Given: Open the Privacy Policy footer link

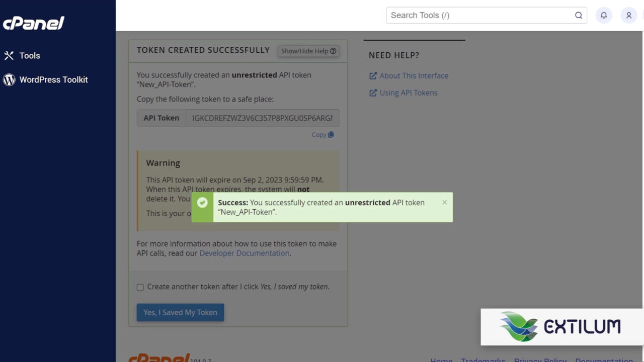Looking at the screenshot, I should pos(540,360).
